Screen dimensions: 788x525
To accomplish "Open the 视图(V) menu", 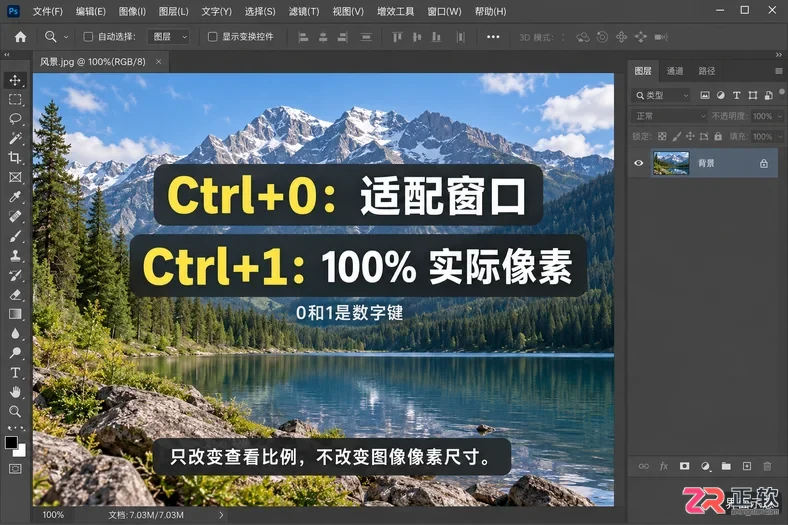I will pyautogui.click(x=348, y=11).
